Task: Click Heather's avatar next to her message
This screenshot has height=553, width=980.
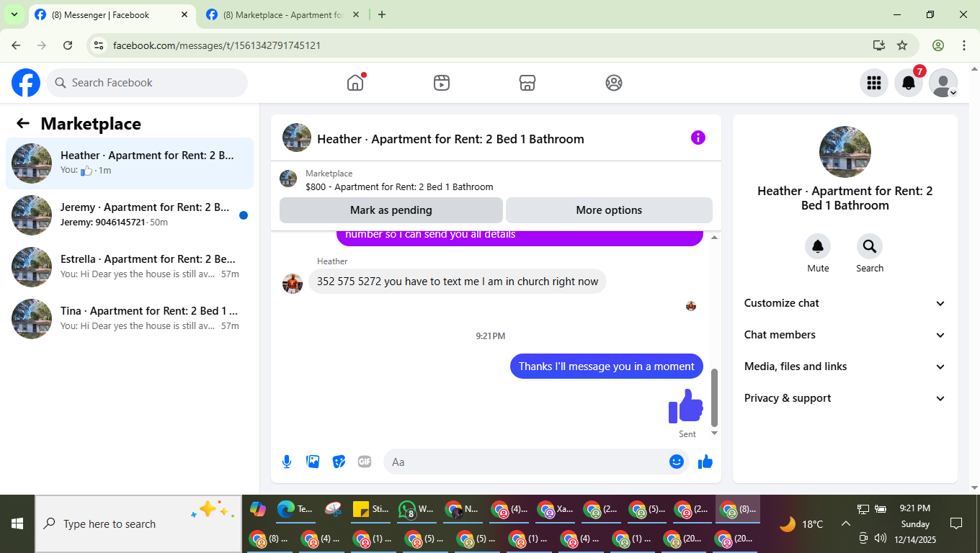Action: click(x=293, y=284)
